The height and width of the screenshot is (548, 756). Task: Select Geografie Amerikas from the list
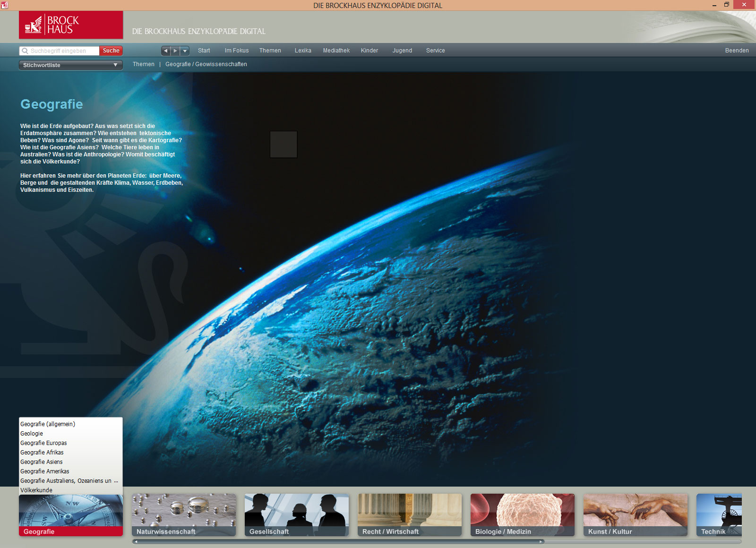70,471
